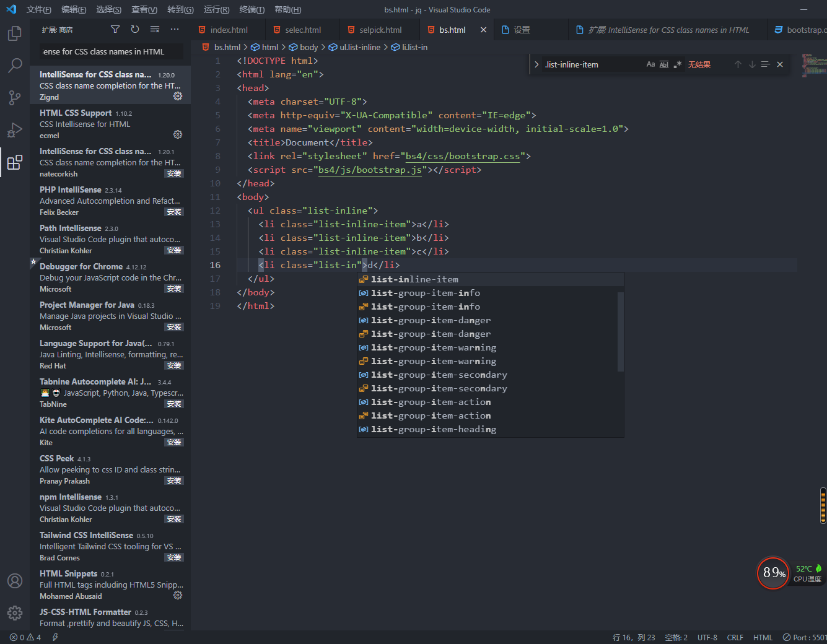
Task: Clear extensions search results icon
Action: point(155,29)
